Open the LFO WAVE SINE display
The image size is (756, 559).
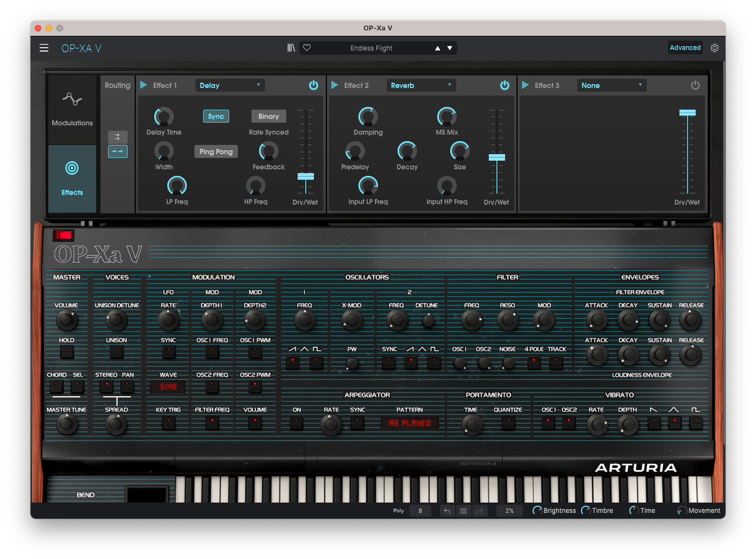coord(168,387)
